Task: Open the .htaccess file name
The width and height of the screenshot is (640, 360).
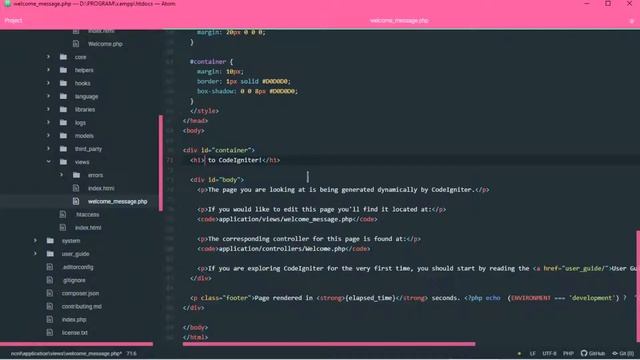Action: 87,214
